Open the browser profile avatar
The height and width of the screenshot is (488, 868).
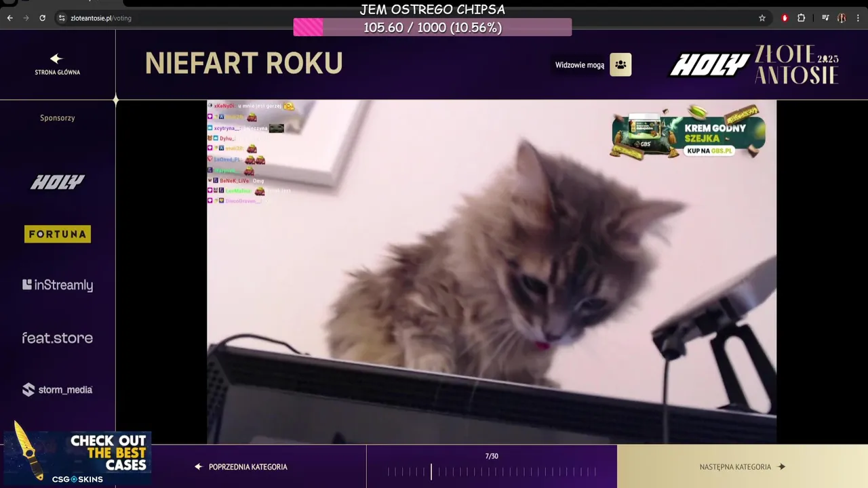click(x=842, y=18)
